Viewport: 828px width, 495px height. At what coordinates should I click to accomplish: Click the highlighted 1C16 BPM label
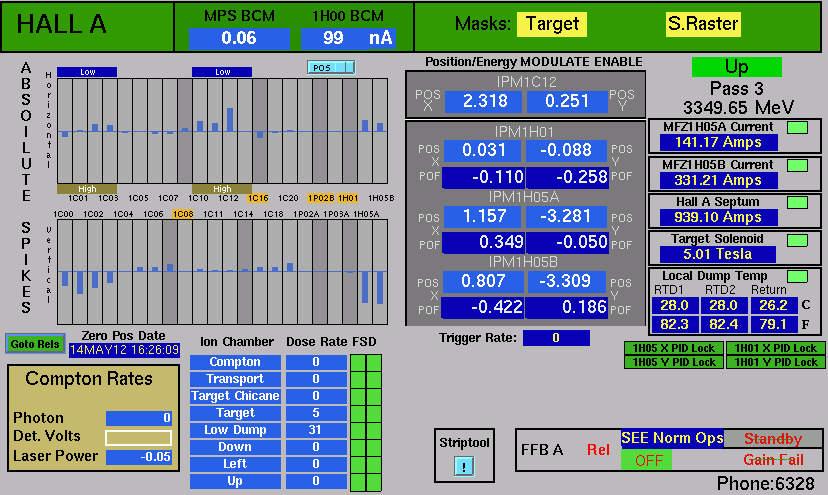click(258, 198)
